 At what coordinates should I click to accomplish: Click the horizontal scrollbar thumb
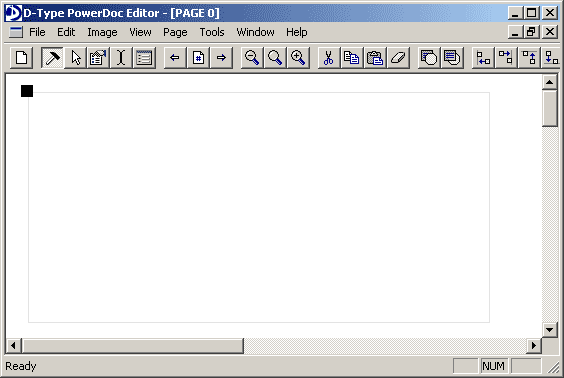coord(133,346)
